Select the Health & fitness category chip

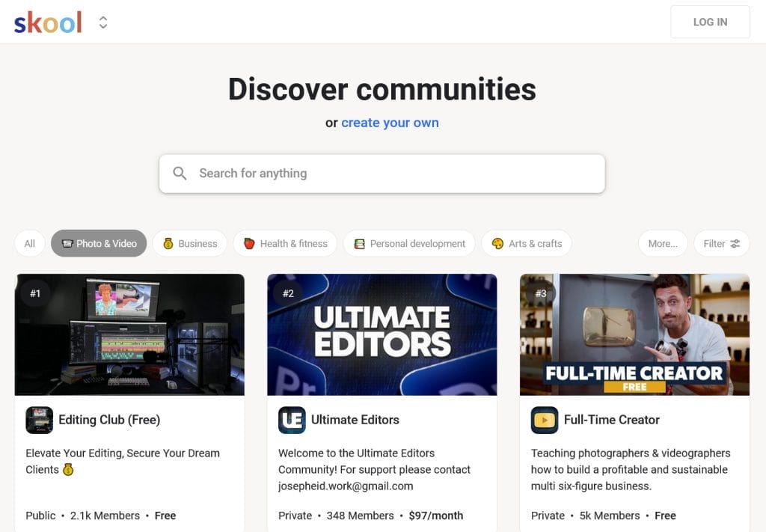pos(285,243)
